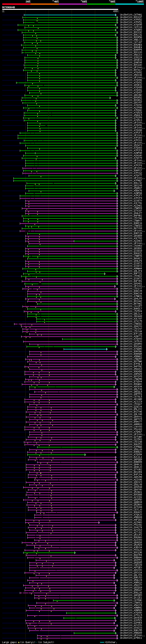Select the UniRef100_A5BNG2 label
This screenshot has height=644, width=146.
pos(131,357)
